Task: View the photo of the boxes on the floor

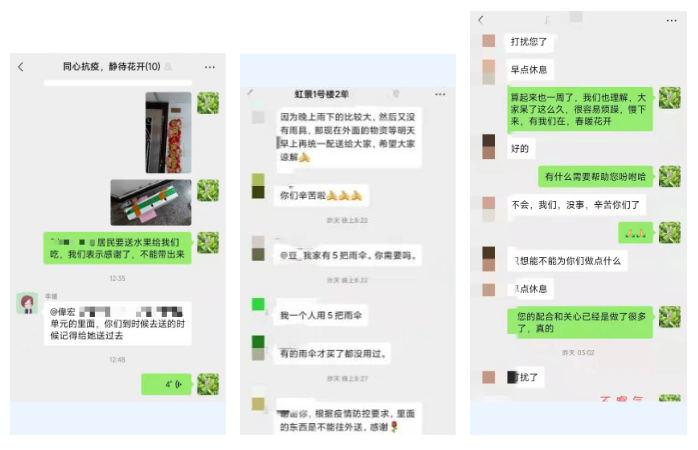Action: click(x=151, y=203)
